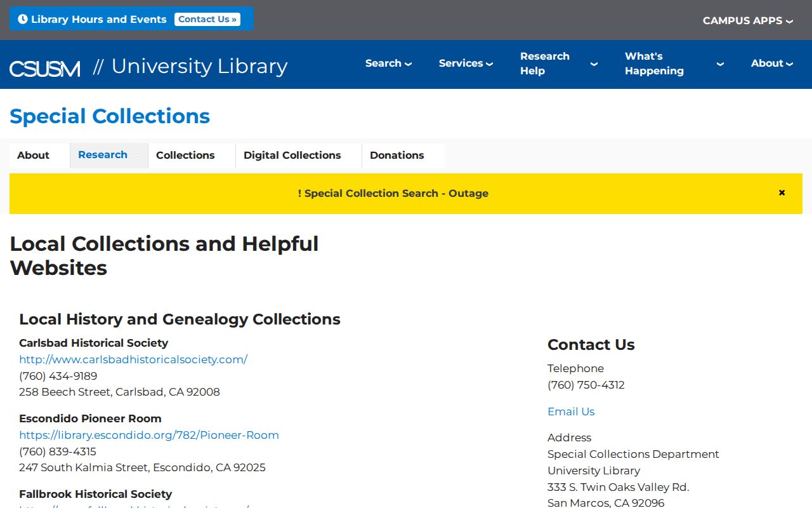
Task: Click the Contact Us sidebar heading
Action: point(591,345)
